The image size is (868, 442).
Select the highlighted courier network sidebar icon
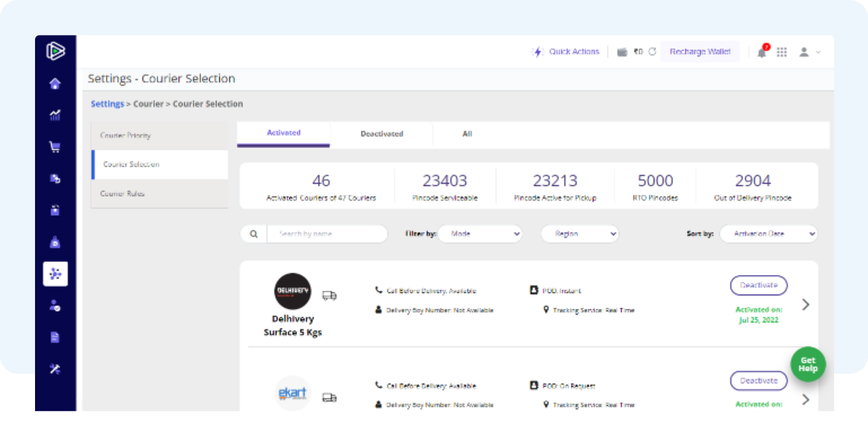(x=55, y=274)
